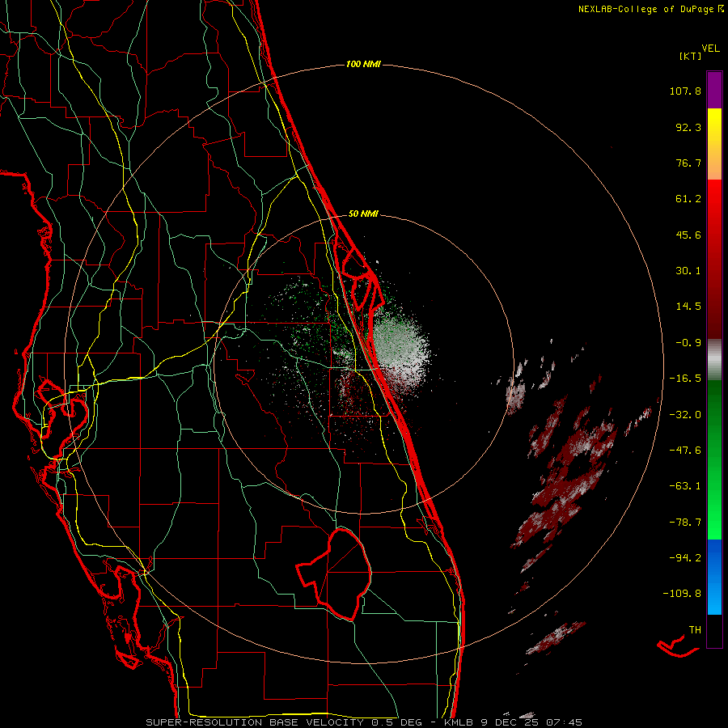
Task: Click the -78.7 velocity scale value
Action: [x=685, y=523]
